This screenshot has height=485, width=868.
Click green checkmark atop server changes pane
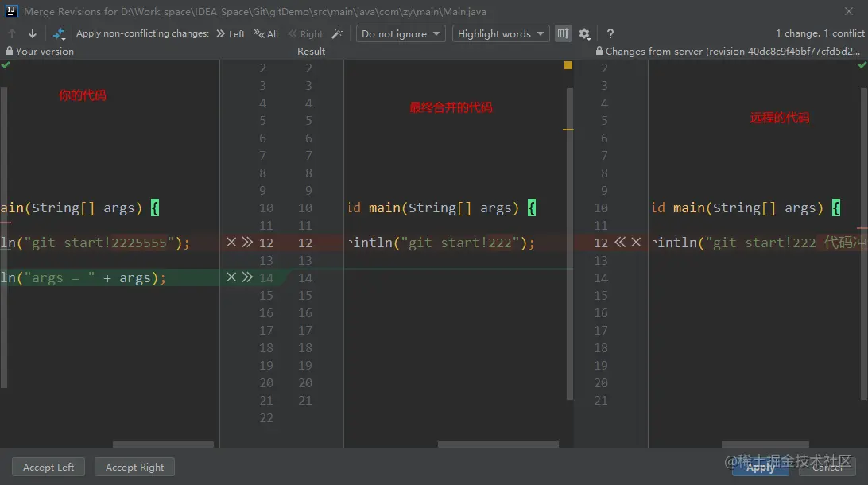pos(862,65)
